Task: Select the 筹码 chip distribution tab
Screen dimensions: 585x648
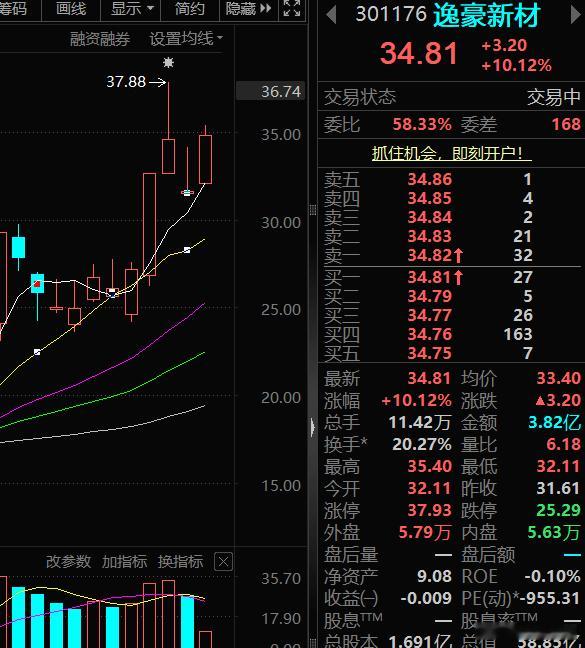Action: pos(13,9)
